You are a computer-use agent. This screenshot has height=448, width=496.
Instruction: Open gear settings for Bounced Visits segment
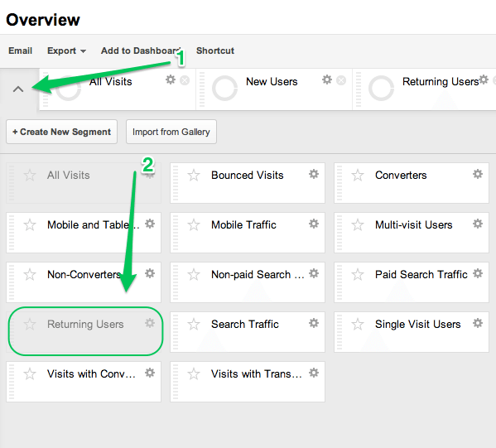coord(314,174)
